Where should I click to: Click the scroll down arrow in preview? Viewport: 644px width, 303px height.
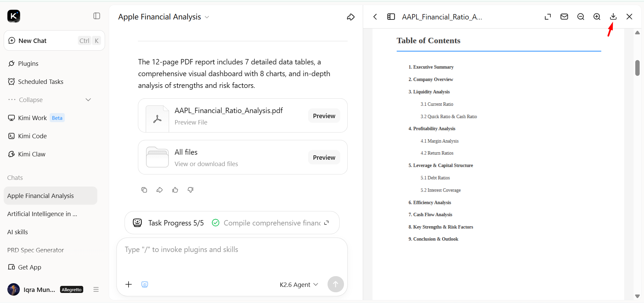pos(637,296)
